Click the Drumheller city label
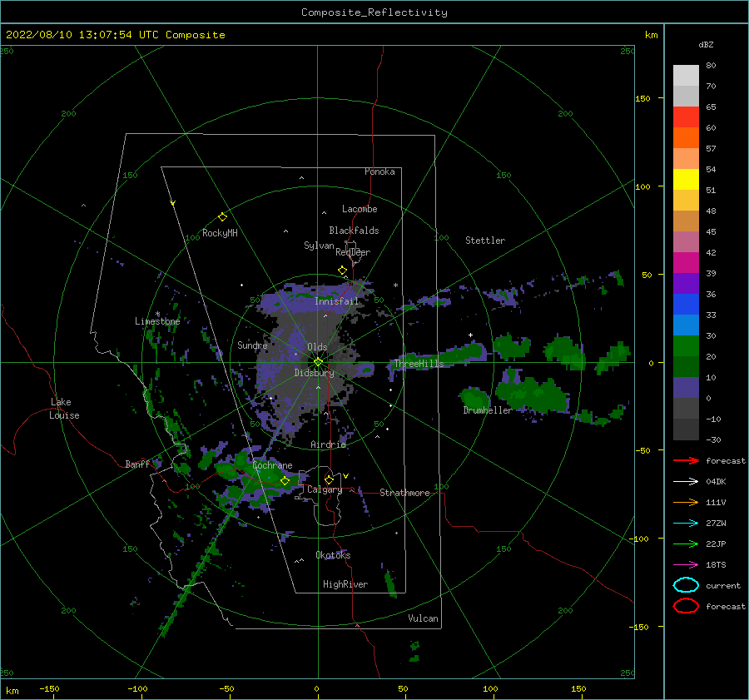749x700 pixels. (x=488, y=410)
